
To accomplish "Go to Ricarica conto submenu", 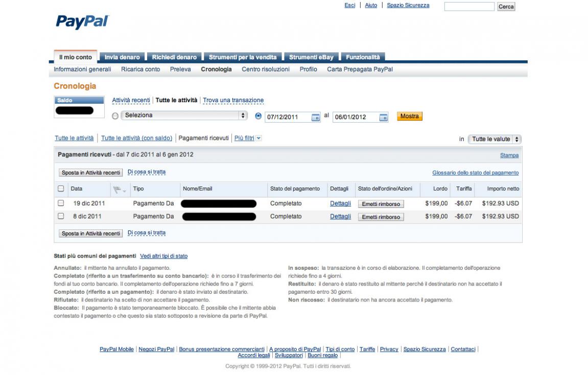I will (x=140, y=69).
